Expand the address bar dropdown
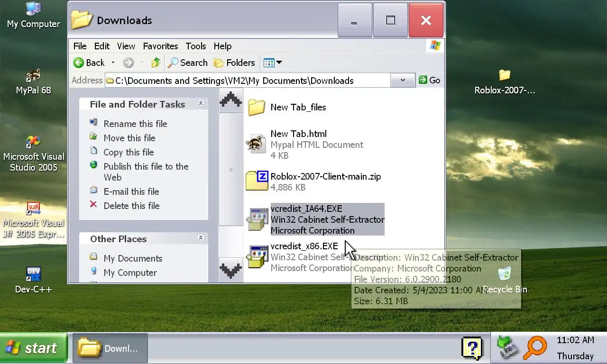Viewport: 607px width, 364px height. tap(403, 81)
